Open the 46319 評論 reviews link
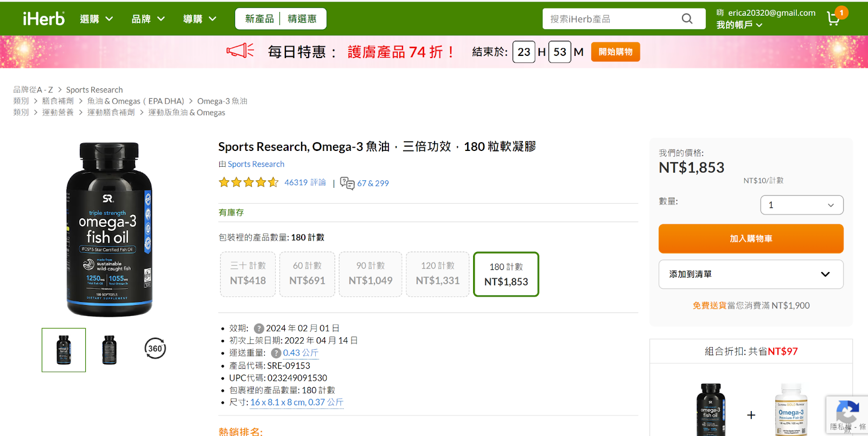Viewport: 868px width, 436px height. (x=305, y=182)
